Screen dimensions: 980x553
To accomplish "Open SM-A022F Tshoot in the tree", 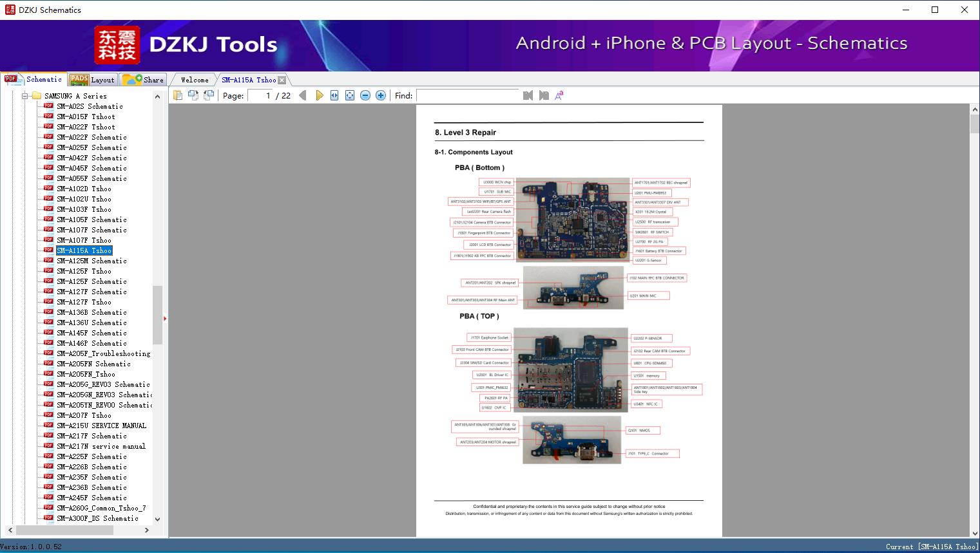I will pyautogui.click(x=86, y=127).
